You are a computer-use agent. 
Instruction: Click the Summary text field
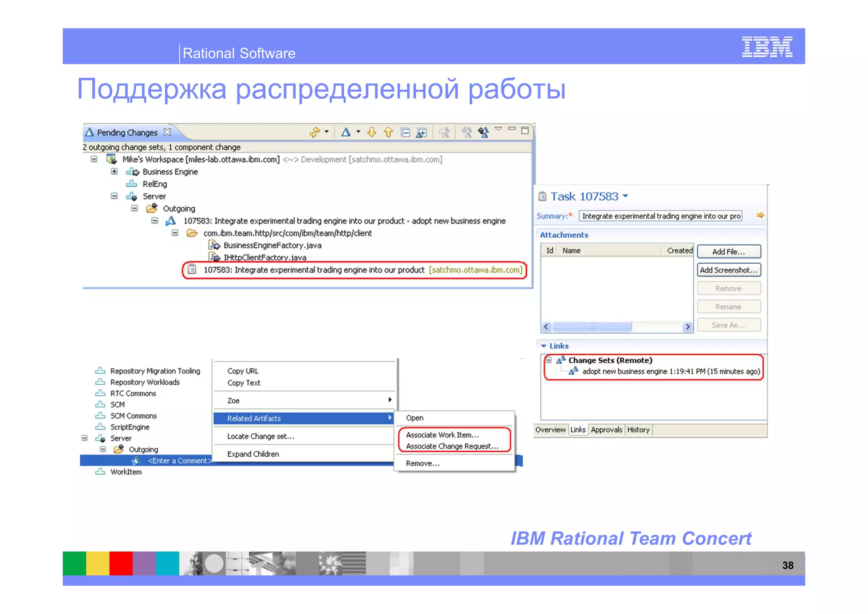[660, 216]
